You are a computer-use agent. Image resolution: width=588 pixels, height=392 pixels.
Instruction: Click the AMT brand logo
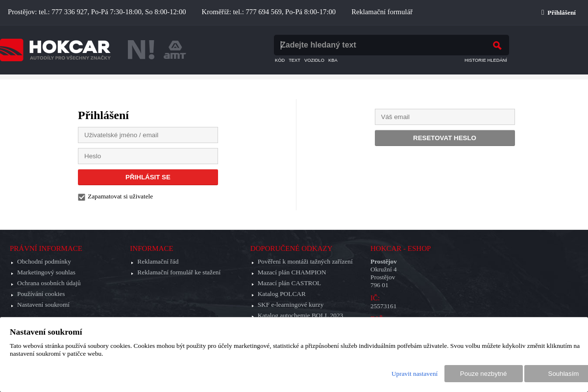174,50
